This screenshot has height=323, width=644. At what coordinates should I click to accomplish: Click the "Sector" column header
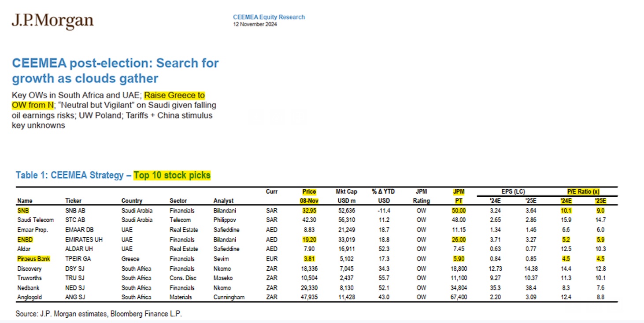click(x=178, y=201)
